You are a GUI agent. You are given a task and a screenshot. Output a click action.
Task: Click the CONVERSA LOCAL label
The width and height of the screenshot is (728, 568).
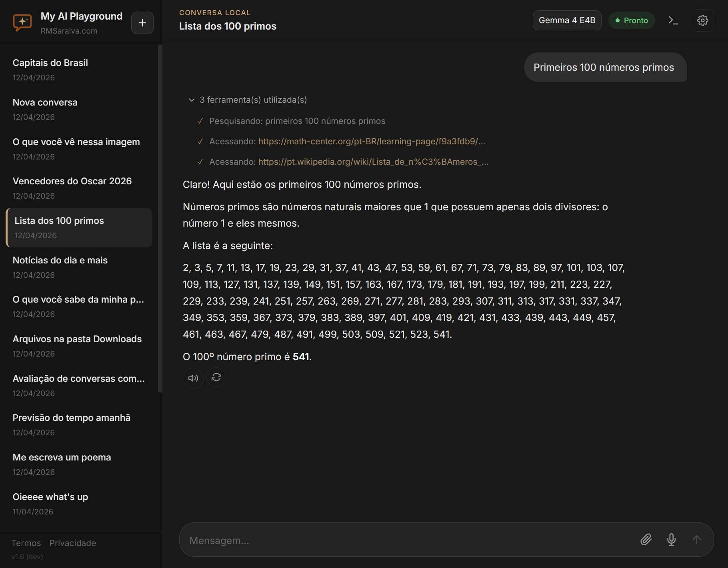point(215,12)
